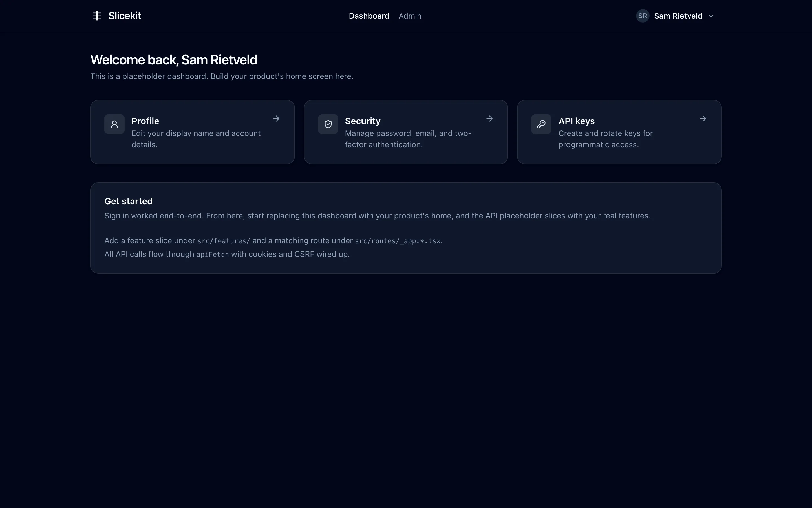Click 'Create and rotate keys for programmatic access.'
The width and height of the screenshot is (812, 508).
click(606, 139)
